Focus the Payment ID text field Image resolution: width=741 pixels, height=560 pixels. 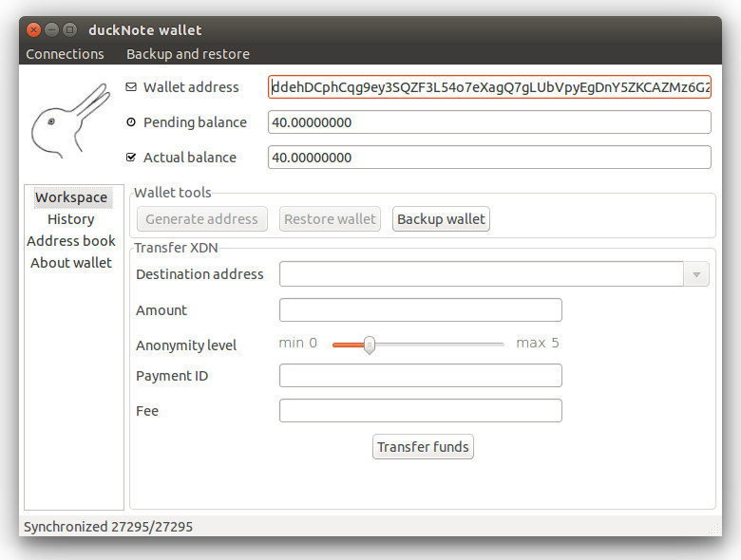coord(421,375)
